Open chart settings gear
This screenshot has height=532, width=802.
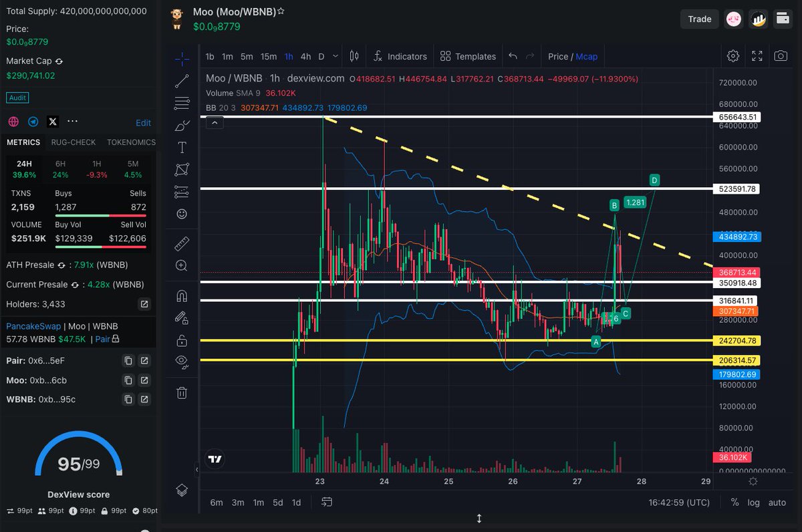[733, 56]
